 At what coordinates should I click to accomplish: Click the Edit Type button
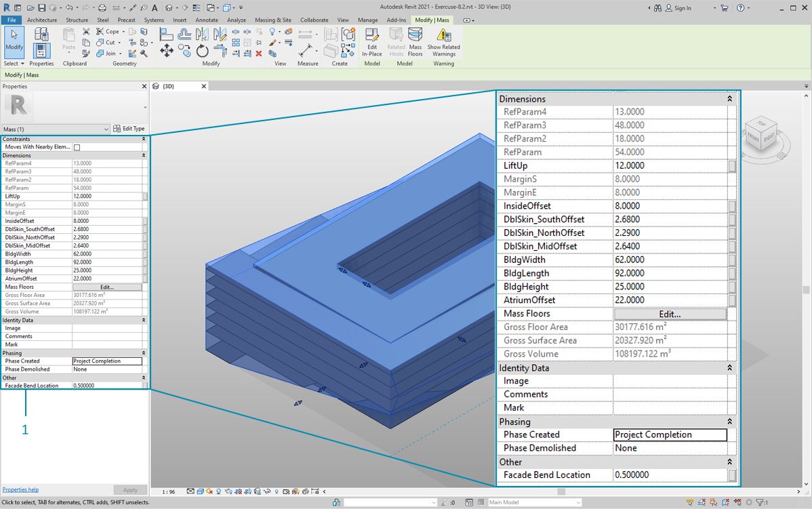[x=129, y=129]
